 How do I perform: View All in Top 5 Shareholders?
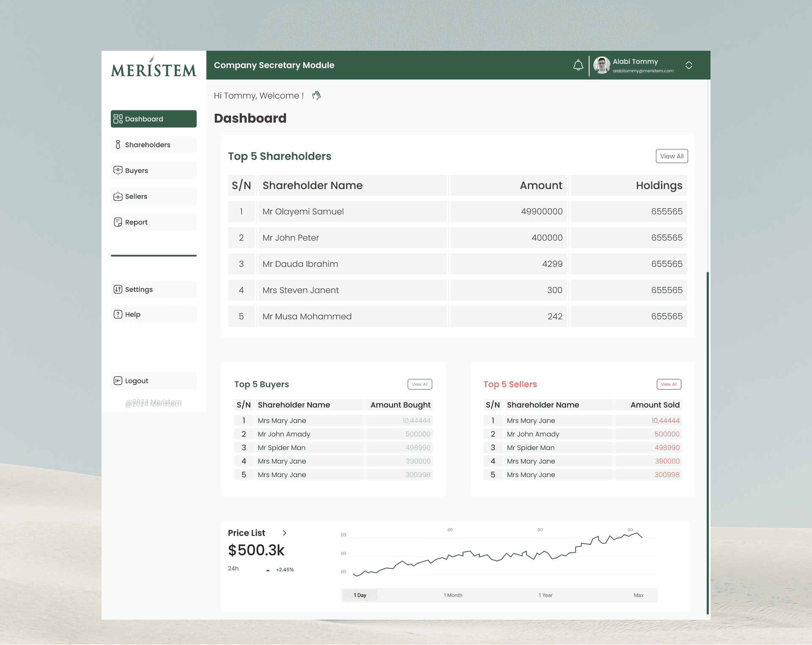point(672,156)
